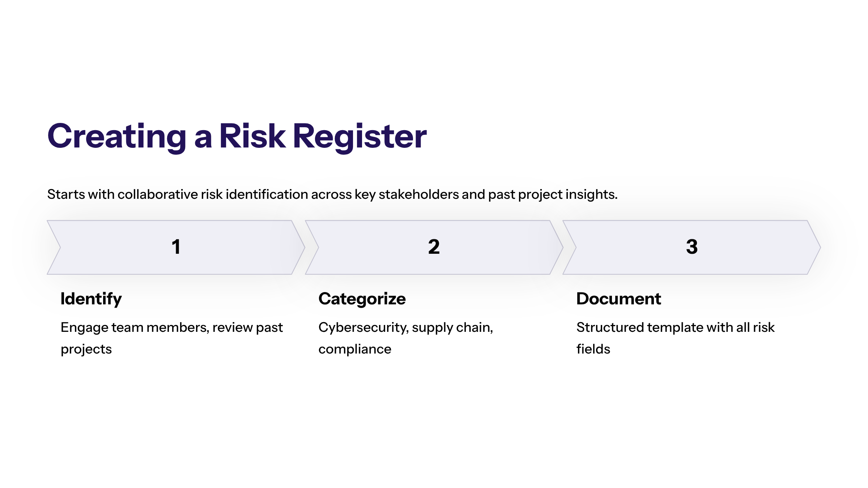The image size is (868, 488).
Task: Click the word 'Register' in the title
Action: 359,136
